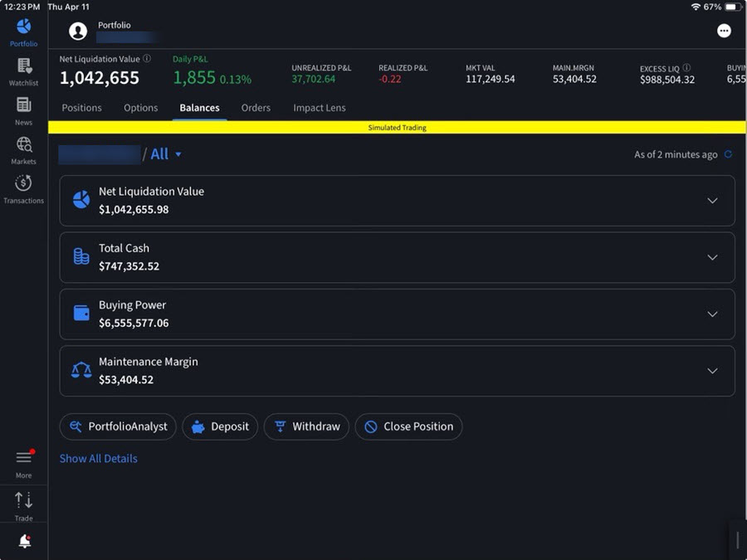Screen dimensions: 747x560
Task: Tap coins icon in Total Cash card
Action: pyautogui.click(x=81, y=256)
